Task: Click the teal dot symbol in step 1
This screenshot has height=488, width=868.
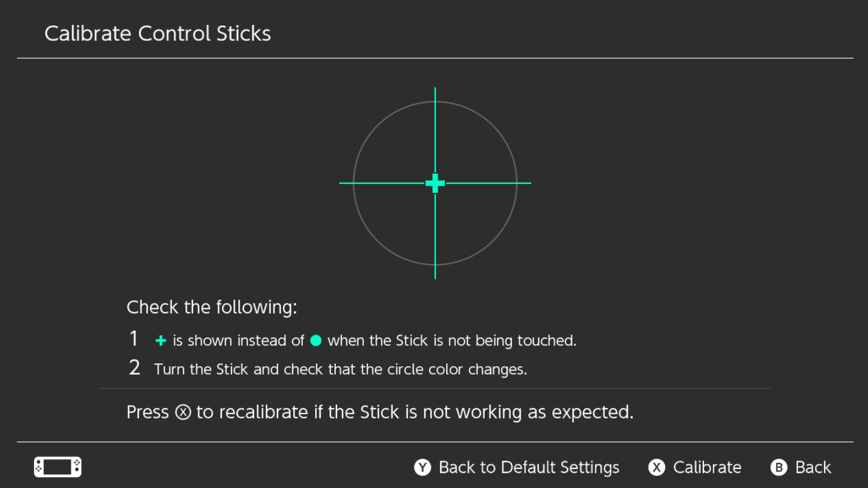Action: pos(316,341)
